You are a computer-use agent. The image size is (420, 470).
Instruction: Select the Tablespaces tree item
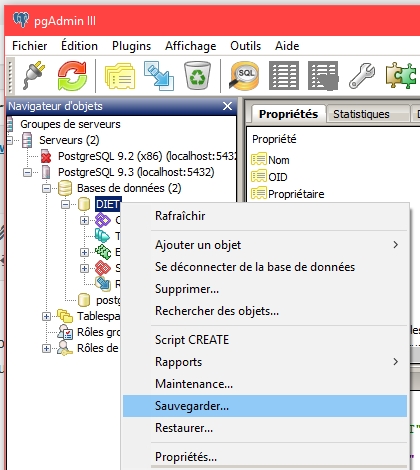(98, 316)
